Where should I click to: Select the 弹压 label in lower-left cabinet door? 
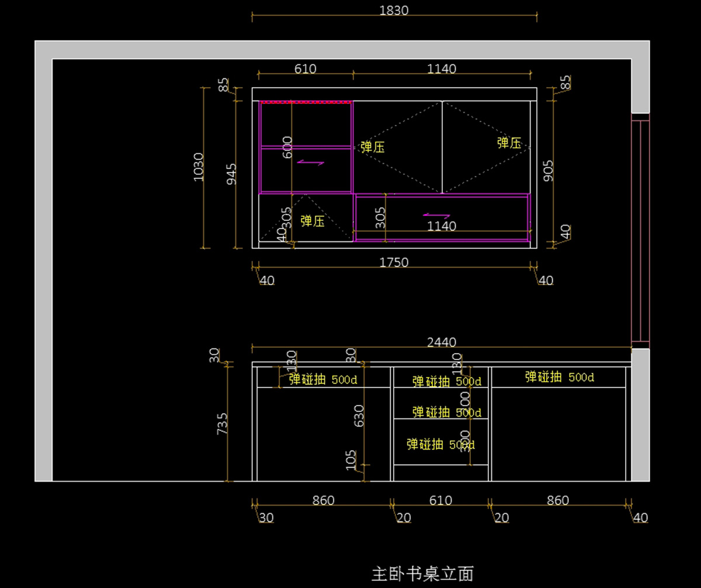point(313,221)
